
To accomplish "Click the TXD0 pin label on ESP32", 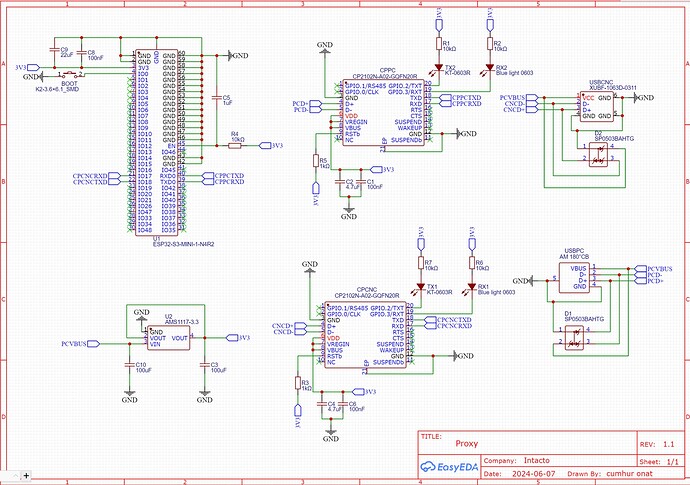I will pos(168,182).
